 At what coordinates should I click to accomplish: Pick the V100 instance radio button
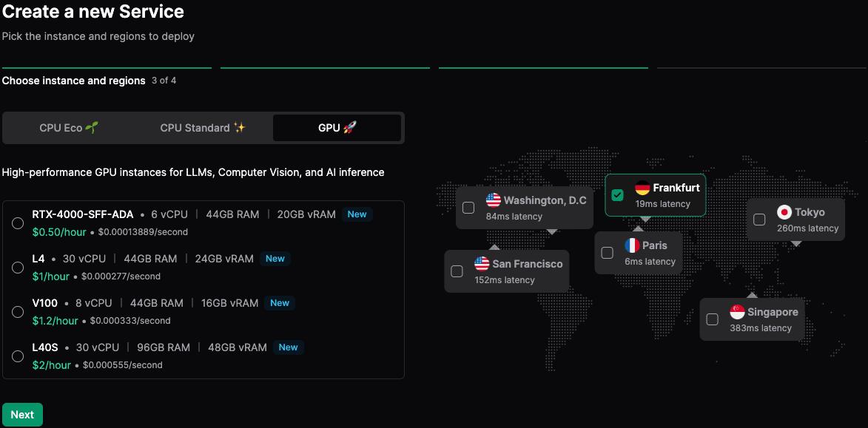tap(18, 312)
